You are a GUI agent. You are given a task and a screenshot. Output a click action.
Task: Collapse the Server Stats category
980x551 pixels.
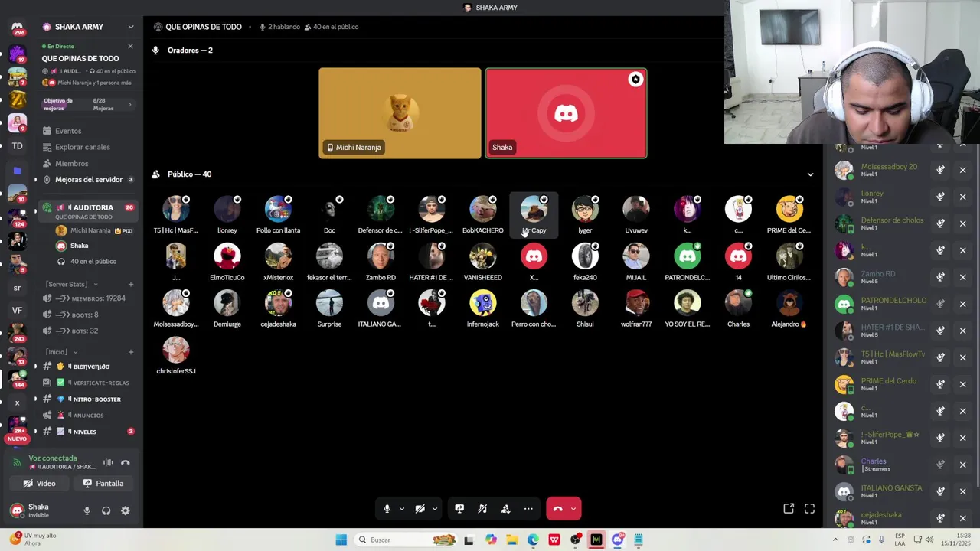pyautogui.click(x=70, y=284)
